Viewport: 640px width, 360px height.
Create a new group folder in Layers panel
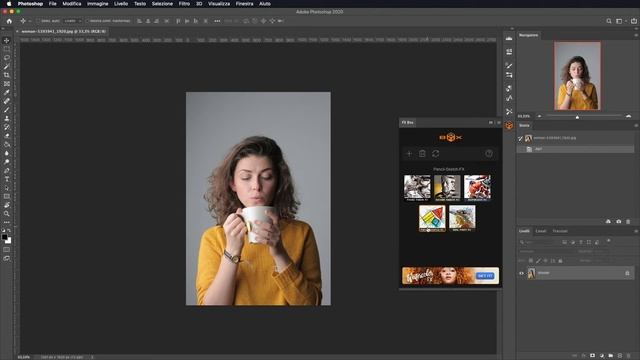(x=611, y=356)
